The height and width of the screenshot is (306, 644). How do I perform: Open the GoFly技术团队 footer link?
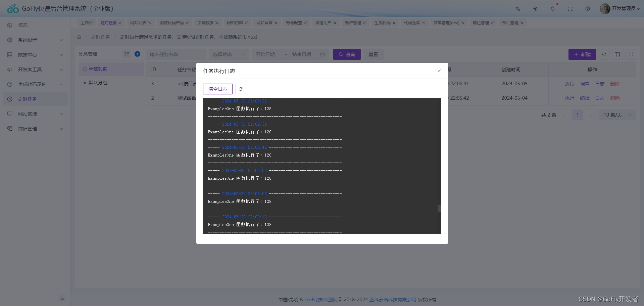(321, 300)
